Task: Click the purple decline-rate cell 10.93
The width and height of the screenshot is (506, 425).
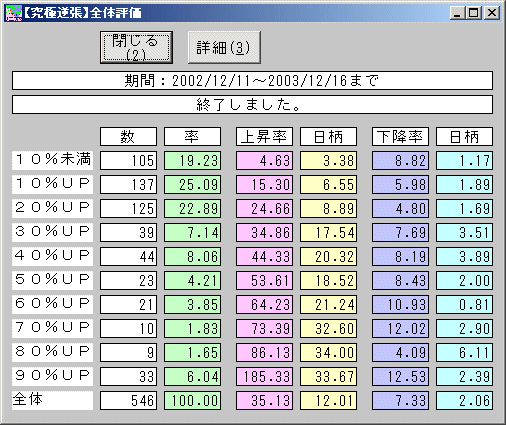Action: [400, 304]
